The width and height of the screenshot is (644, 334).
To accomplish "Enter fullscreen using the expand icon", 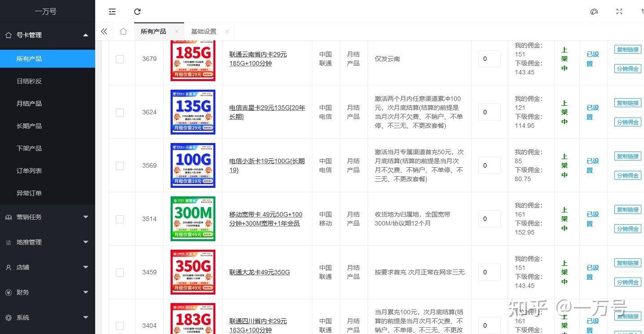I will point(619,12).
